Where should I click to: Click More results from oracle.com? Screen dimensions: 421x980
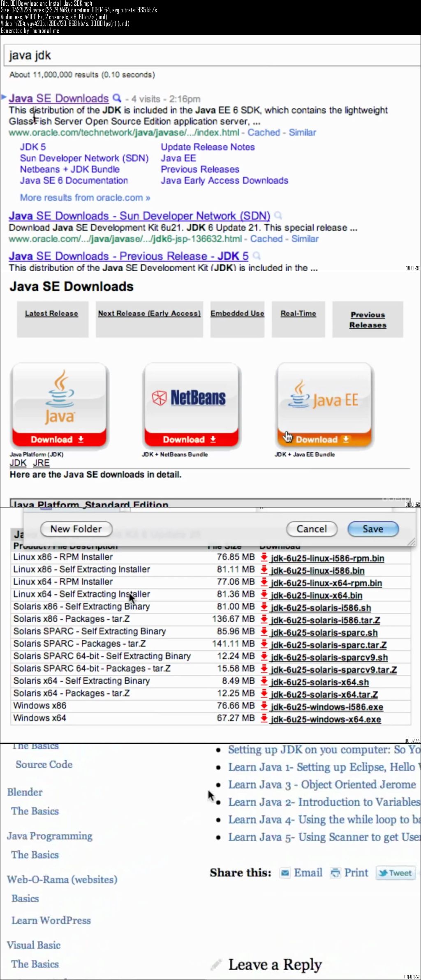(85, 198)
